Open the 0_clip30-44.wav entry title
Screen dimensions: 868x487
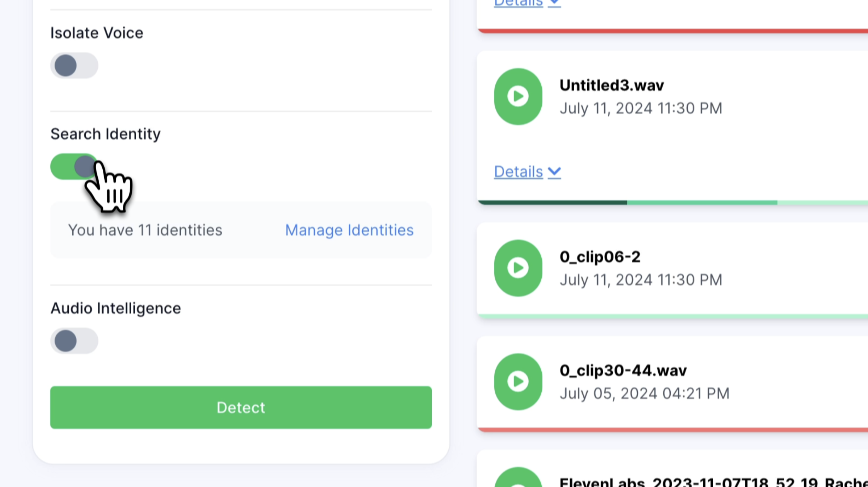(x=623, y=370)
